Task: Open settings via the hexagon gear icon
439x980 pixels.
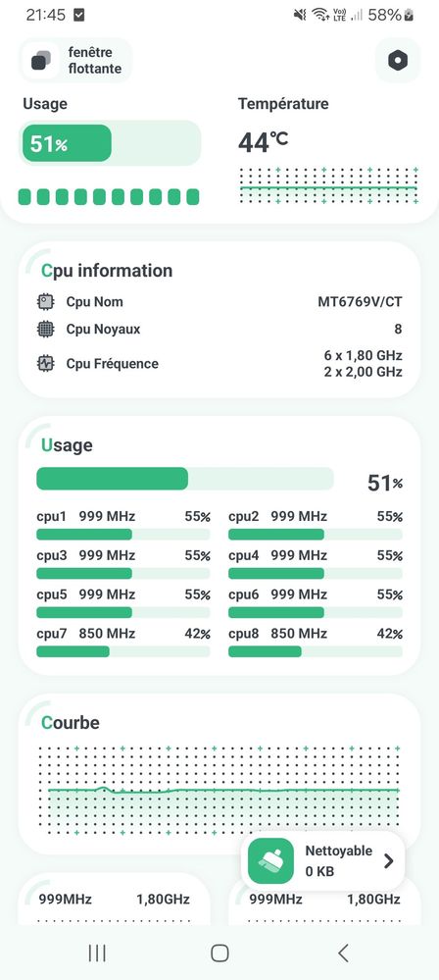Action: 398,61
